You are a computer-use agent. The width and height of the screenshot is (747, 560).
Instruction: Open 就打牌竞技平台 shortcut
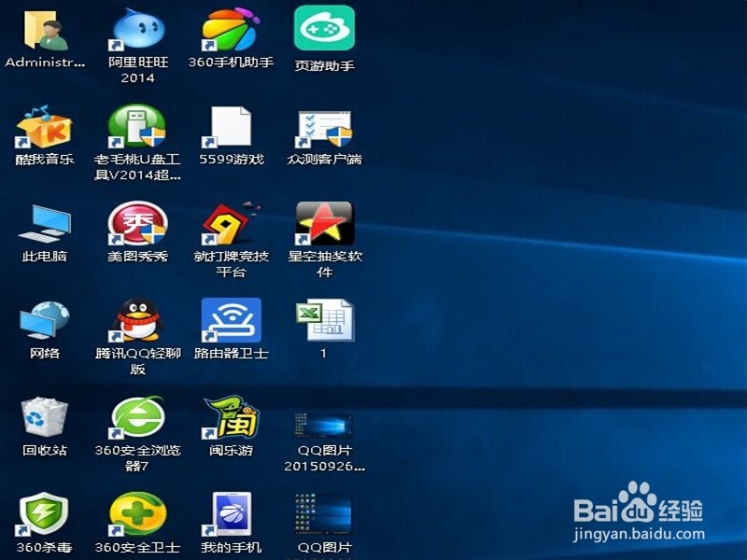231,223
